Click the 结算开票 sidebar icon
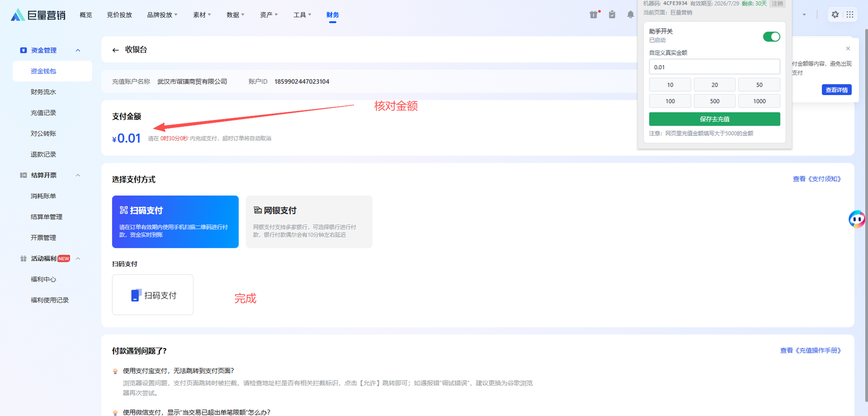The height and width of the screenshot is (416, 868). (23, 175)
